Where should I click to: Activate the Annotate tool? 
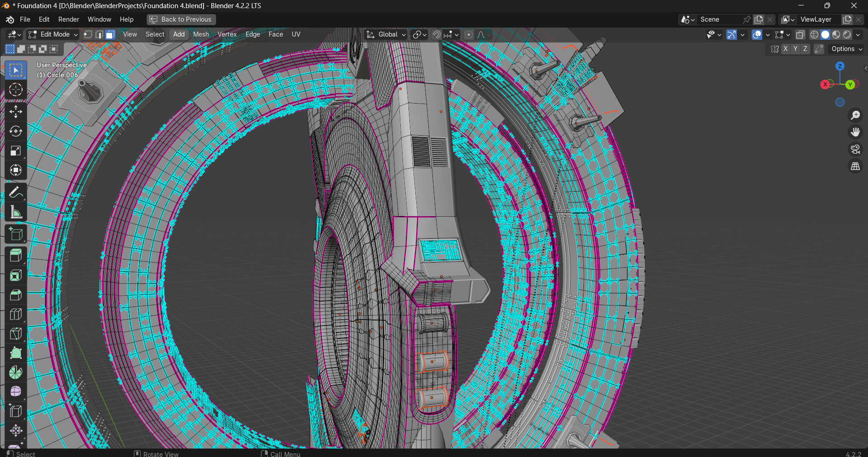point(16,193)
